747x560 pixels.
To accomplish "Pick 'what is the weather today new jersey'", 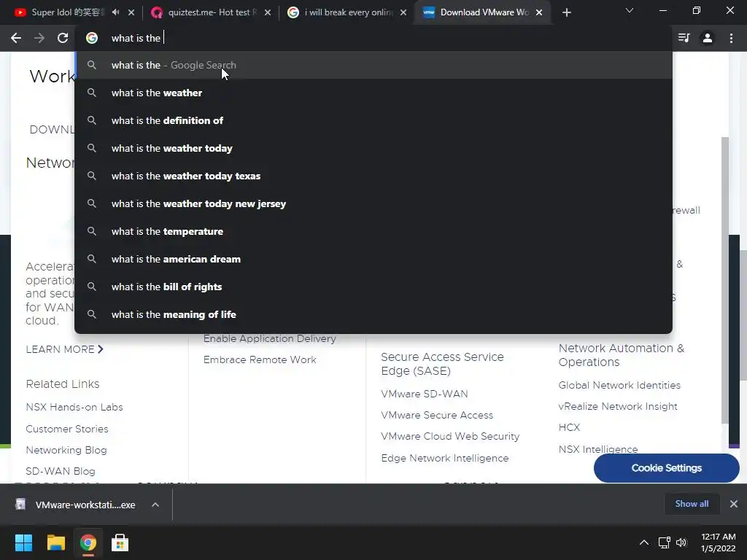I will (373, 203).
